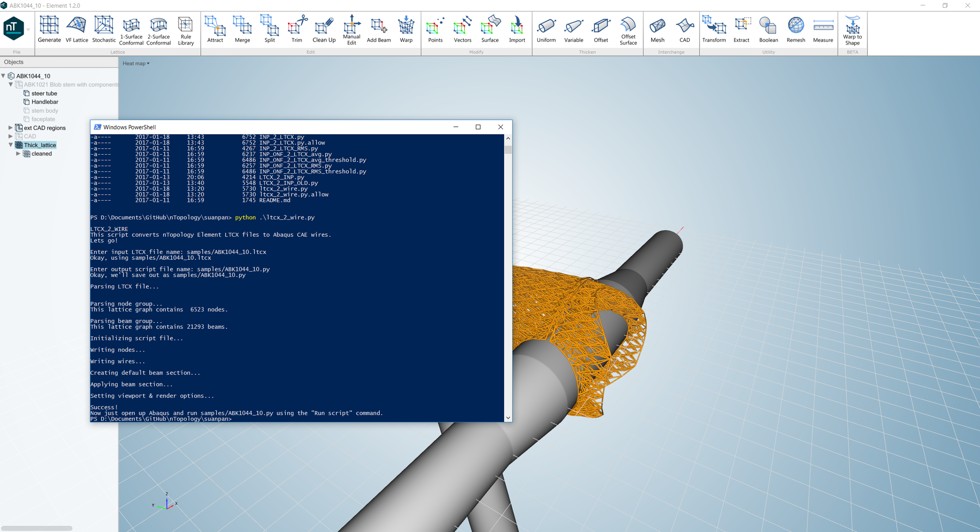This screenshot has width=980, height=532.
Task: Open 1-Surface Conformal tool
Action: pyautogui.click(x=131, y=31)
